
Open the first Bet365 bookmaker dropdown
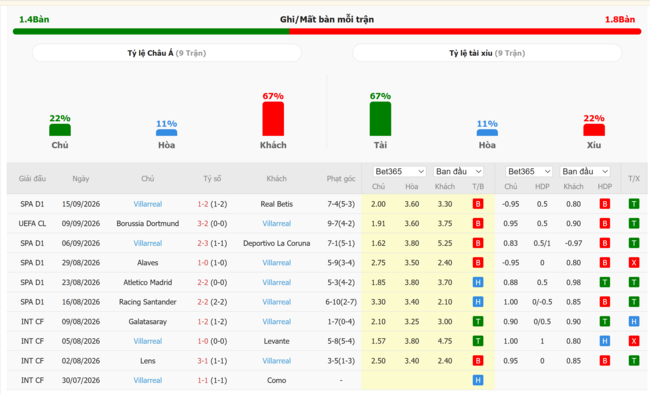(x=399, y=171)
